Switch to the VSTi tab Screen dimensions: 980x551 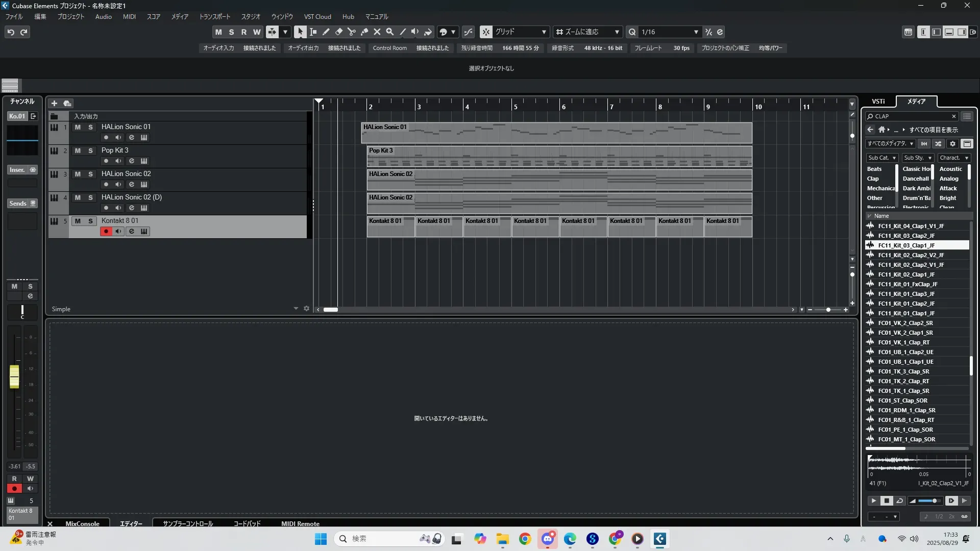878,102
